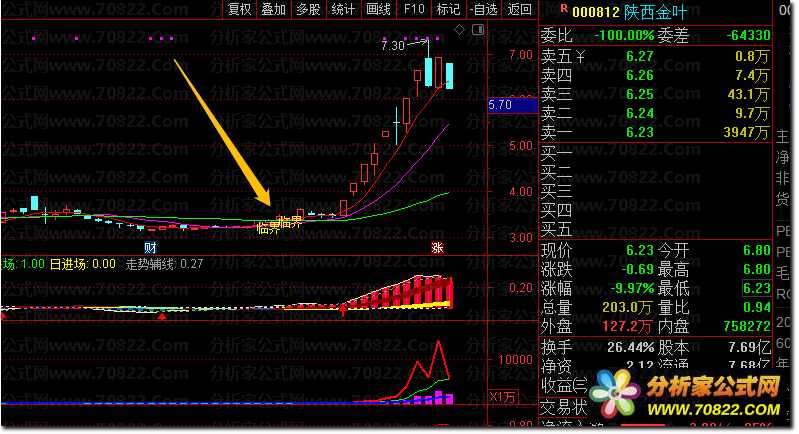This screenshot has height=434, width=799.
Task: Click the 总量 value 203.0万
Action: [627, 308]
